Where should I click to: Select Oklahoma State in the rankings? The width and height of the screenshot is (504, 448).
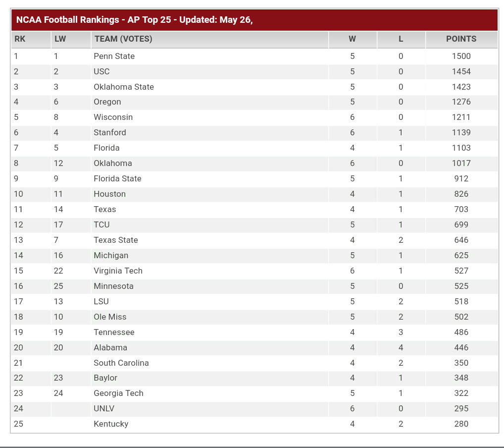pyautogui.click(x=124, y=87)
